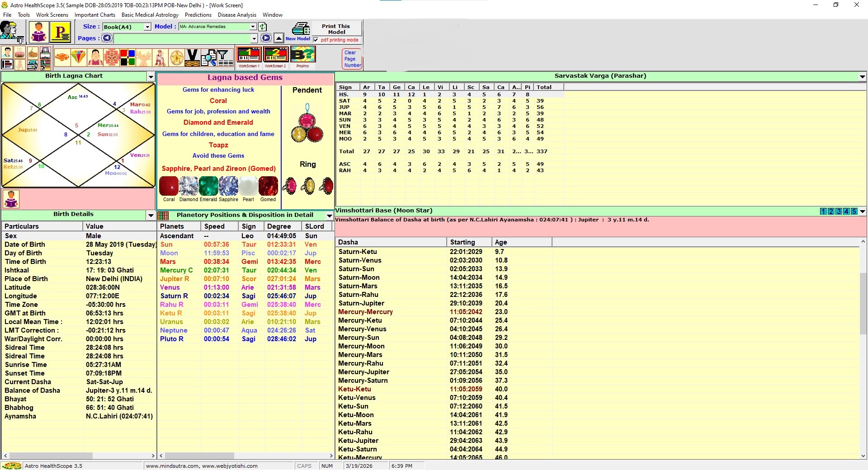Select Vimshottari dasha level 1
This screenshot has height=470, width=868.
pyautogui.click(x=823, y=211)
